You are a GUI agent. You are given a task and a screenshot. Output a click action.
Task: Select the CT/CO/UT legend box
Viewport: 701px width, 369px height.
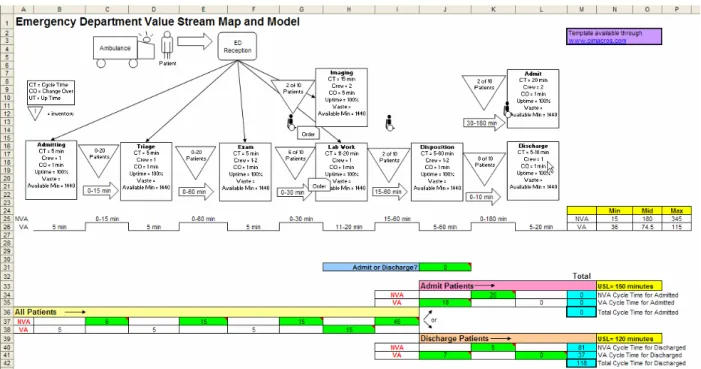coord(51,93)
